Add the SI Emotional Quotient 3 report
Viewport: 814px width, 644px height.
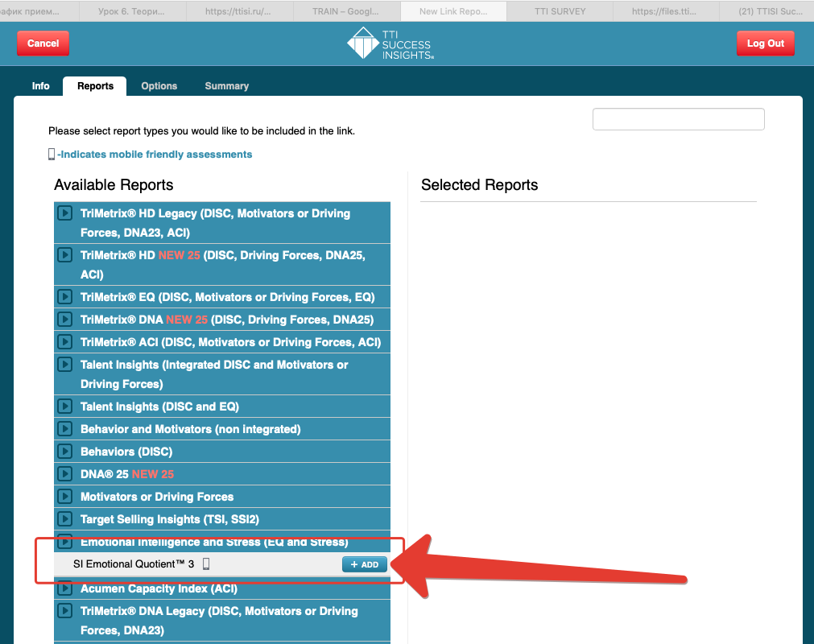tap(365, 564)
